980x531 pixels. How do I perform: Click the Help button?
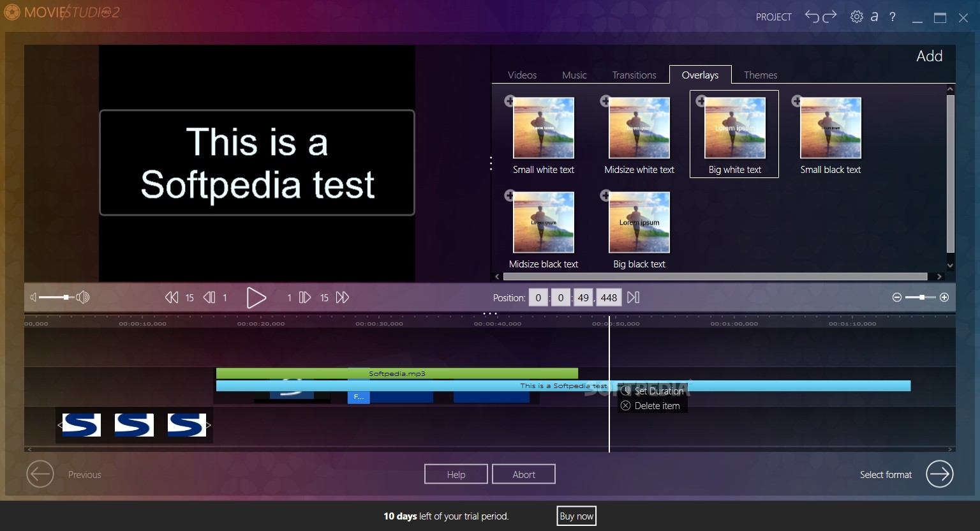point(456,474)
